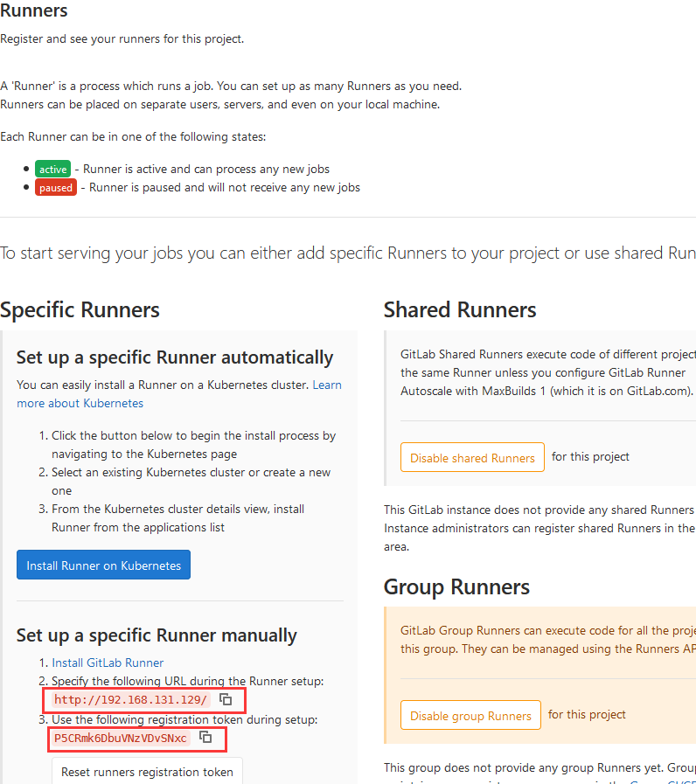Copy the registration token to clipboard

[205, 737]
